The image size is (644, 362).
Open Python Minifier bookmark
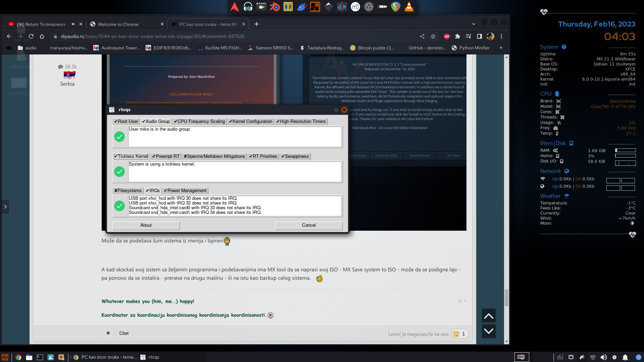[x=470, y=48]
